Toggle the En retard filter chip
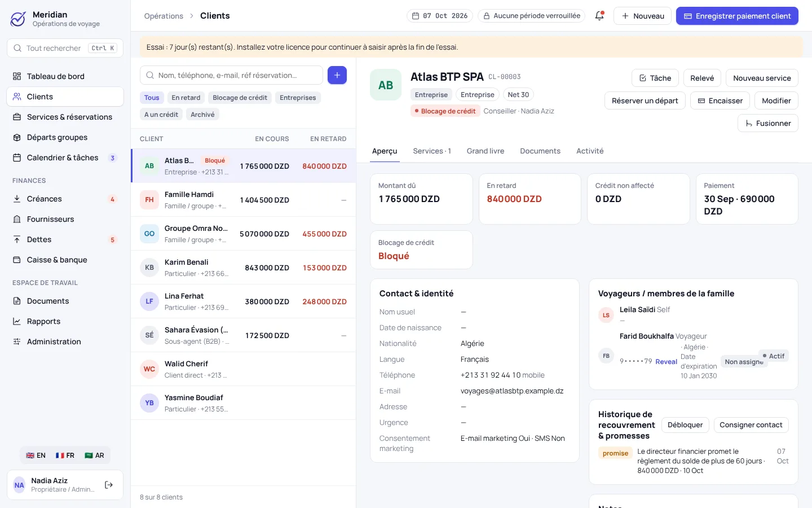The height and width of the screenshot is (508, 812). point(186,98)
